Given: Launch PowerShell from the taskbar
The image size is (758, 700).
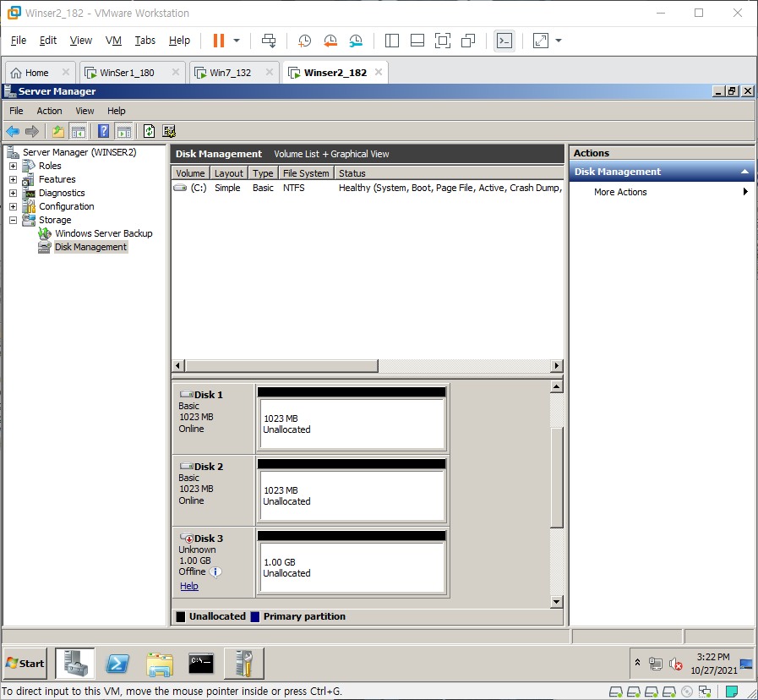Looking at the screenshot, I should coord(117,664).
